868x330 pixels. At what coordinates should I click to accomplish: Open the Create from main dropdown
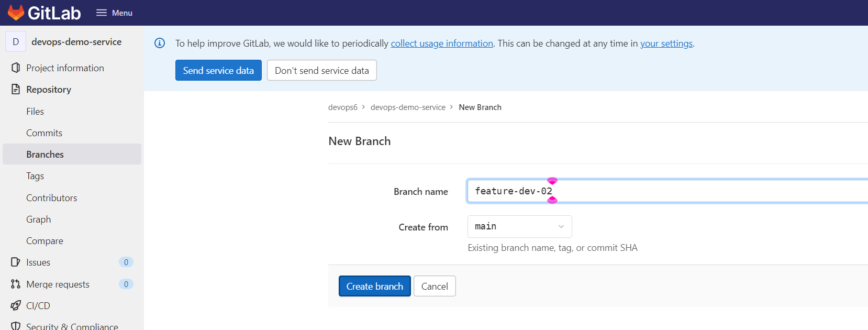click(520, 226)
